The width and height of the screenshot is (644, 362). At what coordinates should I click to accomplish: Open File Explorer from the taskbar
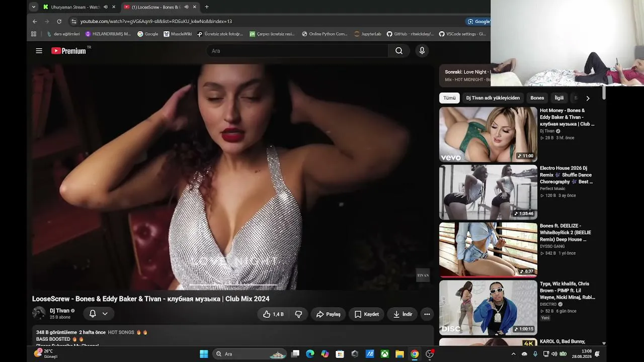(399, 354)
